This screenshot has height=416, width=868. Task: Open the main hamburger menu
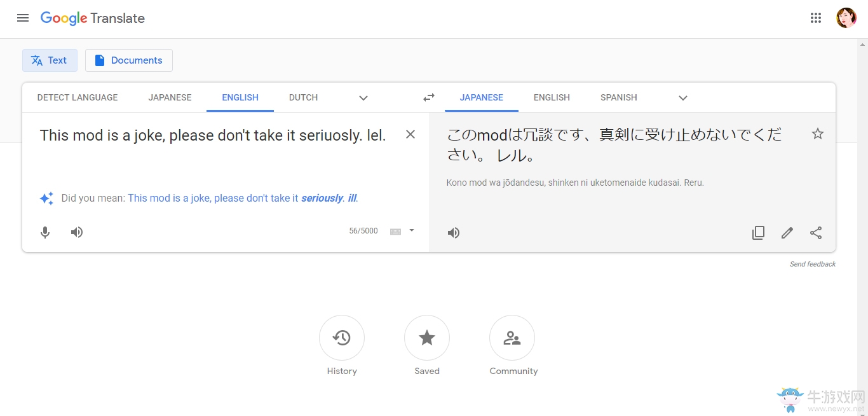coord(23,18)
